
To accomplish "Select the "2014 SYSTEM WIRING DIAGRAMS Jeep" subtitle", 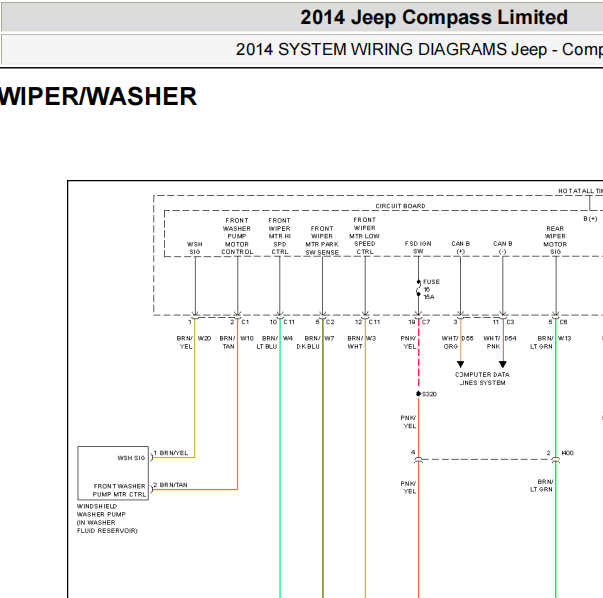I will click(391, 50).
